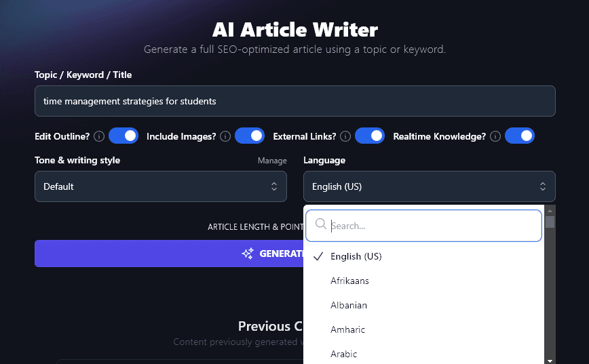Image resolution: width=589 pixels, height=364 pixels.
Task: Click info icon beside Realtime Knowledge
Action: pyautogui.click(x=495, y=136)
